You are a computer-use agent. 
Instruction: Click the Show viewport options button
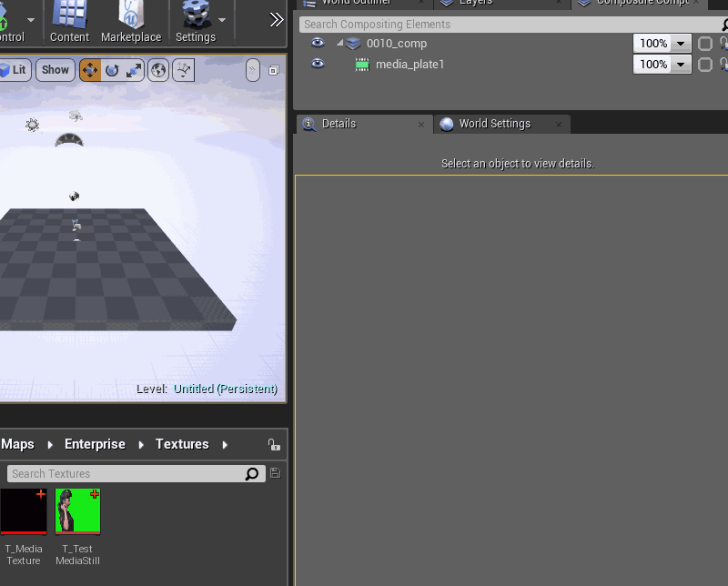click(55, 70)
